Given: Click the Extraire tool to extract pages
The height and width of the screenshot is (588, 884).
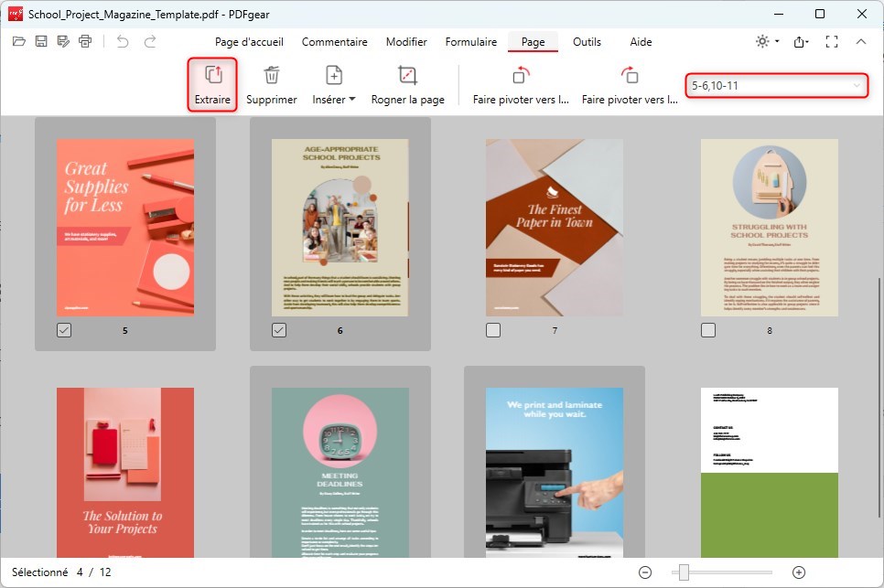Looking at the screenshot, I should [211, 83].
